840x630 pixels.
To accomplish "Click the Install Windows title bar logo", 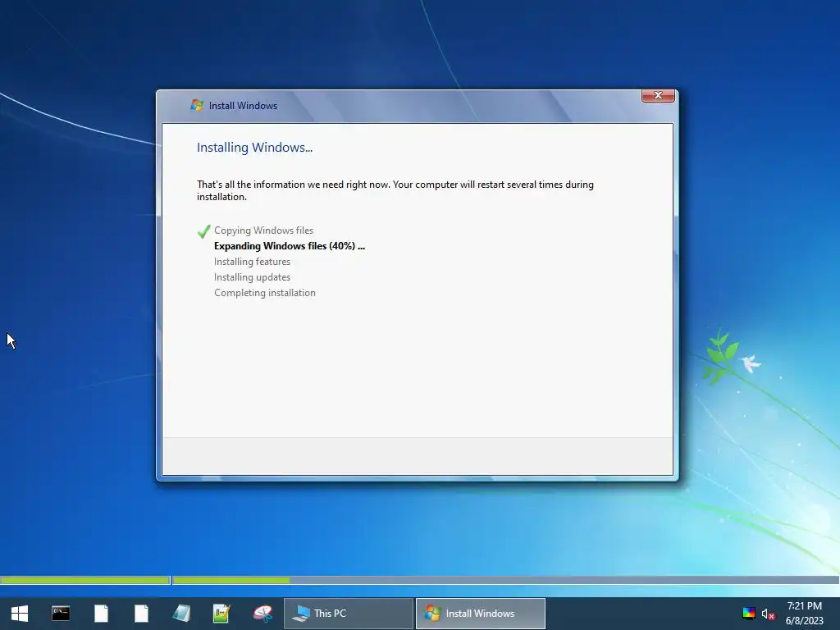I will click(197, 106).
